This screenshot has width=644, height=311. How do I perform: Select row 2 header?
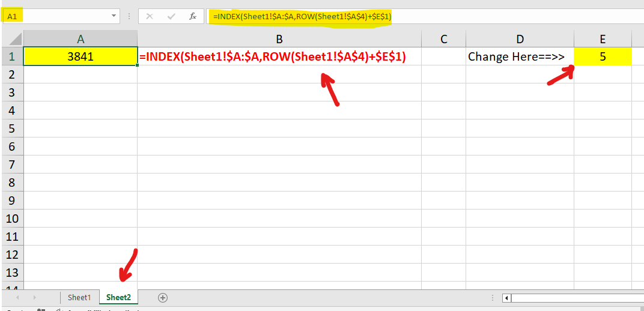tap(13, 74)
